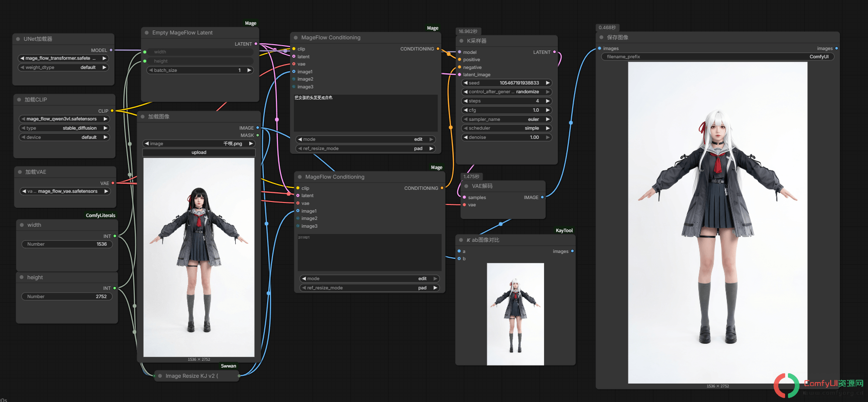Click the MODEL output socket on UNet加载器

click(111, 50)
